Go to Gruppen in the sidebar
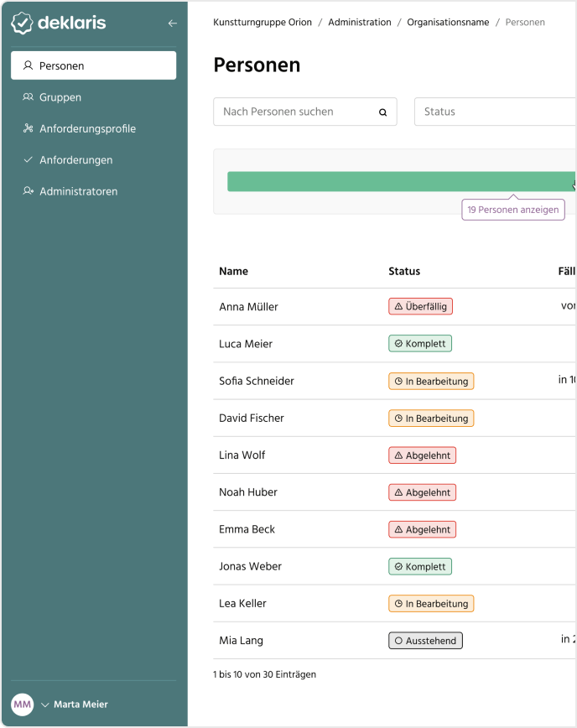The height and width of the screenshot is (728, 577). click(x=60, y=97)
